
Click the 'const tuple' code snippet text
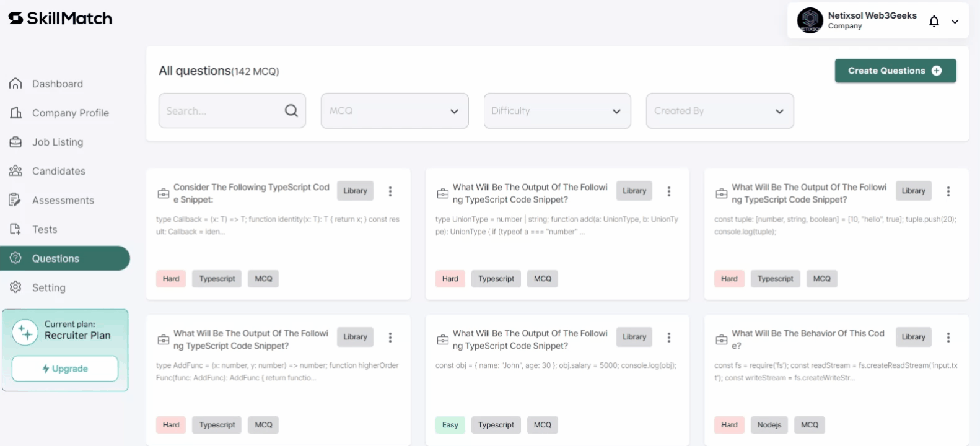pyautogui.click(x=836, y=225)
